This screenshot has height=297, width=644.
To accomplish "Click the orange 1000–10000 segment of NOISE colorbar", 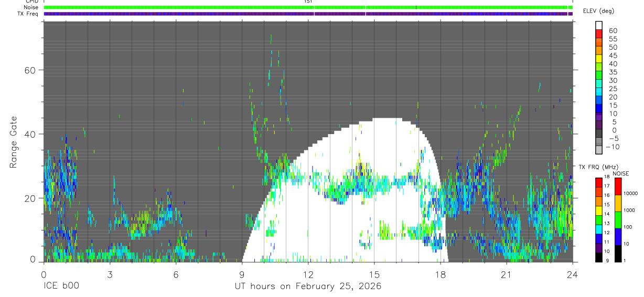I will (618, 203).
